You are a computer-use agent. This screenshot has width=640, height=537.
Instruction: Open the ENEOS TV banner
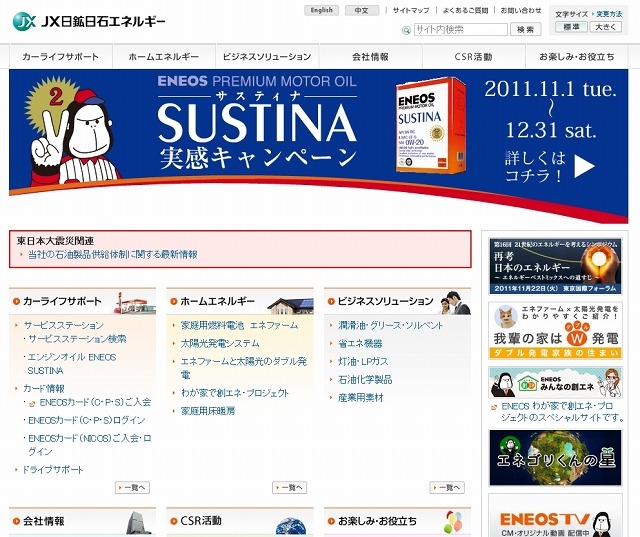(x=556, y=517)
